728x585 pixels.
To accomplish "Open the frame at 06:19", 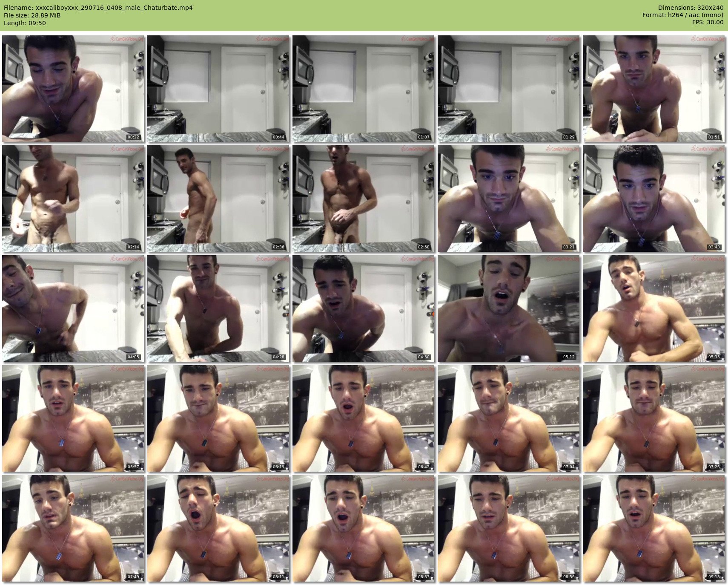I will [218, 418].
